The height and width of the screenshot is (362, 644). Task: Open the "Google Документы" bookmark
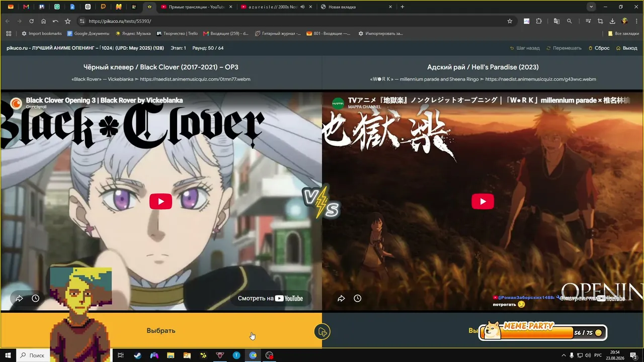(x=88, y=34)
